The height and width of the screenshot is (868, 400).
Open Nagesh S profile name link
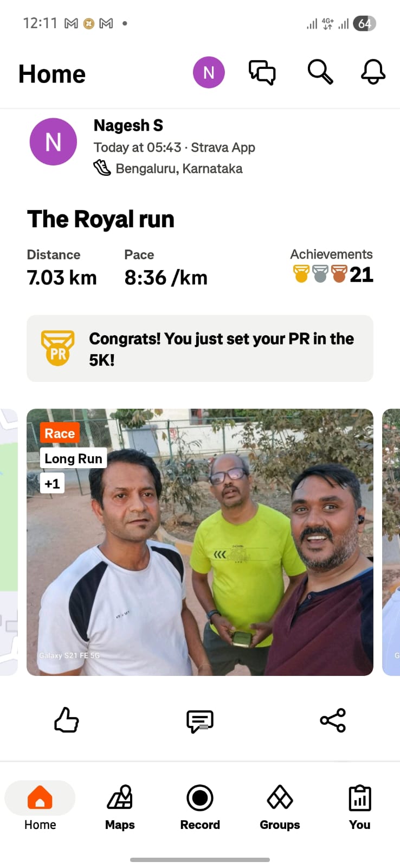click(x=128, y=125)
